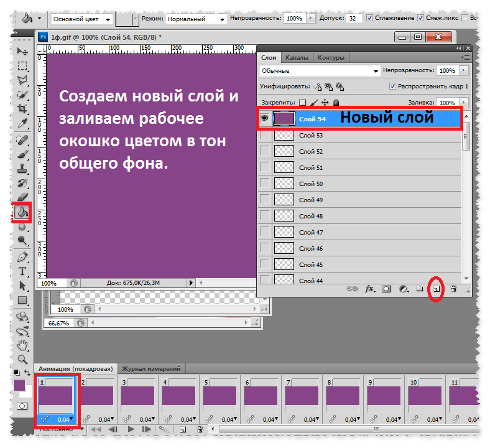Create a new layer group folder
This screenshot has width=490, height=448.
point(419,289)
